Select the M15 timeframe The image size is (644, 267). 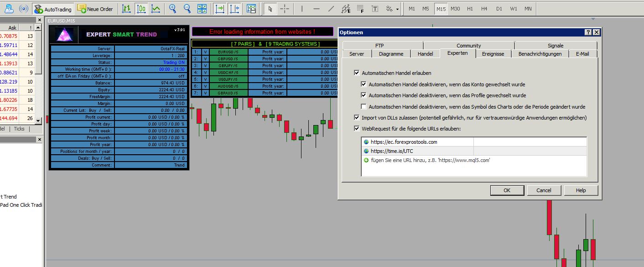441,9
